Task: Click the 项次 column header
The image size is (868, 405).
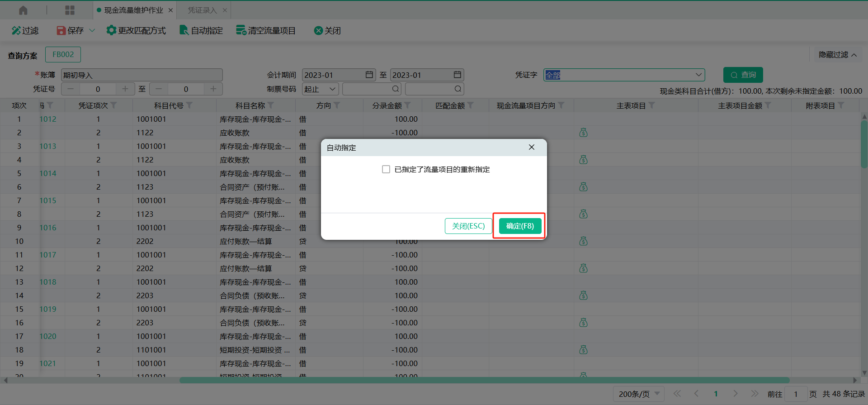Action: 19,105
